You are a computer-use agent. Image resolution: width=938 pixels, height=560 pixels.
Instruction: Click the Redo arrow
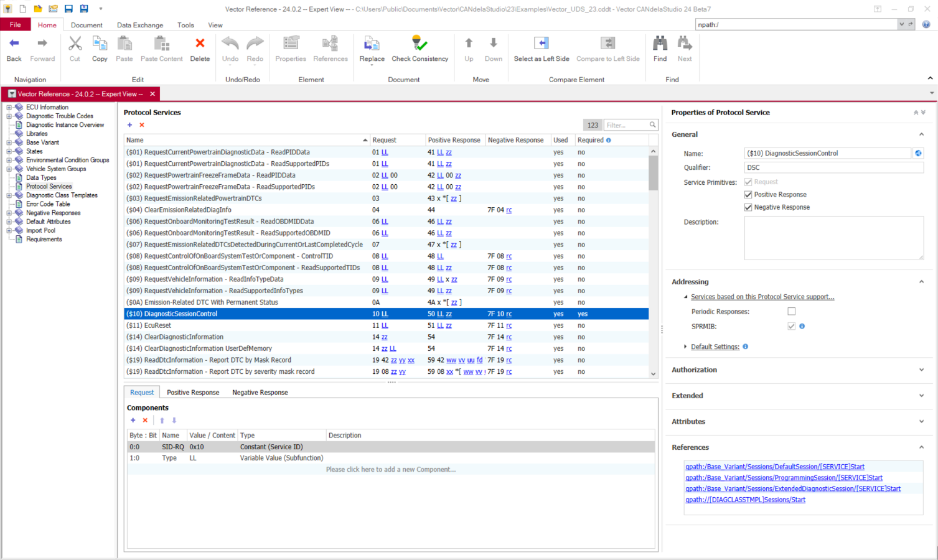tap(255, 44)
